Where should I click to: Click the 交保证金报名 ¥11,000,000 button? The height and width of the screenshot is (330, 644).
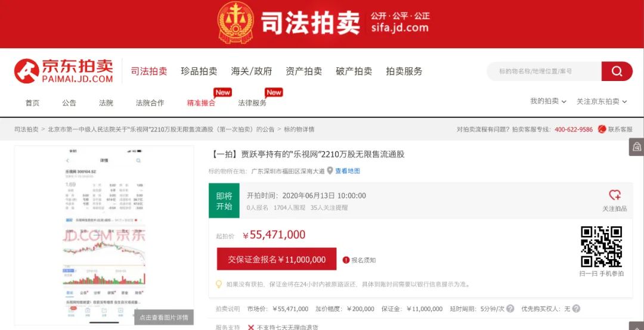pos(277,259)
